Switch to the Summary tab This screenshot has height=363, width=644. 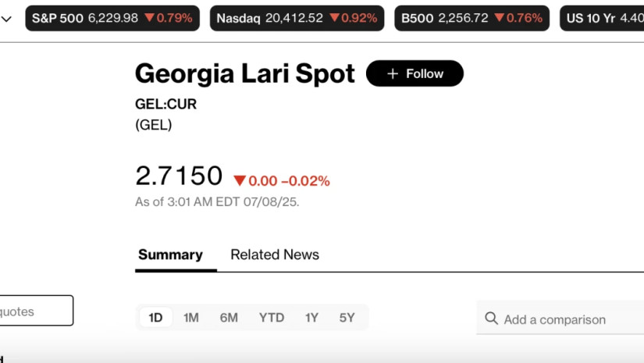click(170, 254)
